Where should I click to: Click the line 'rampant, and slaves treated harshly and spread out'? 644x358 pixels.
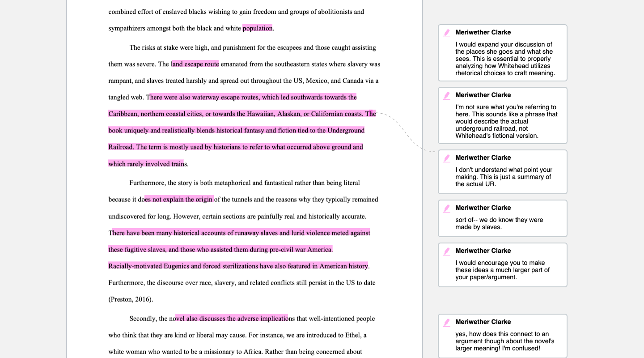[x=244, y=81]
